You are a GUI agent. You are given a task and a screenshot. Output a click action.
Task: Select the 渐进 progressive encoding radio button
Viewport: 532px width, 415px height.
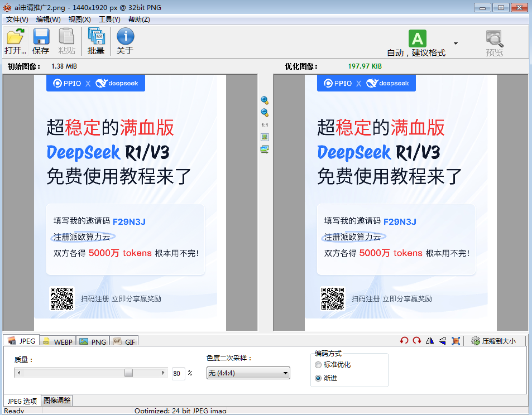click(x=318, y=378)
